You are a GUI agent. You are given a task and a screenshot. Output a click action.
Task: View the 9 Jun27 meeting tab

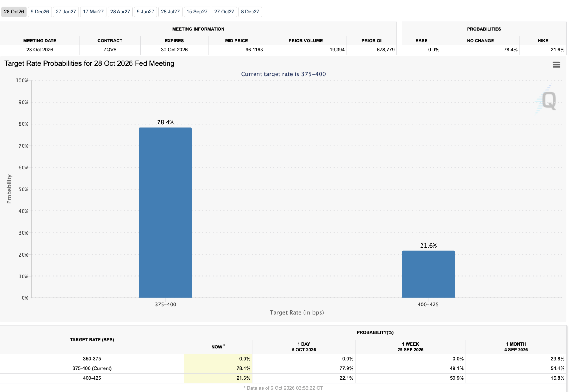coord(145,12)
